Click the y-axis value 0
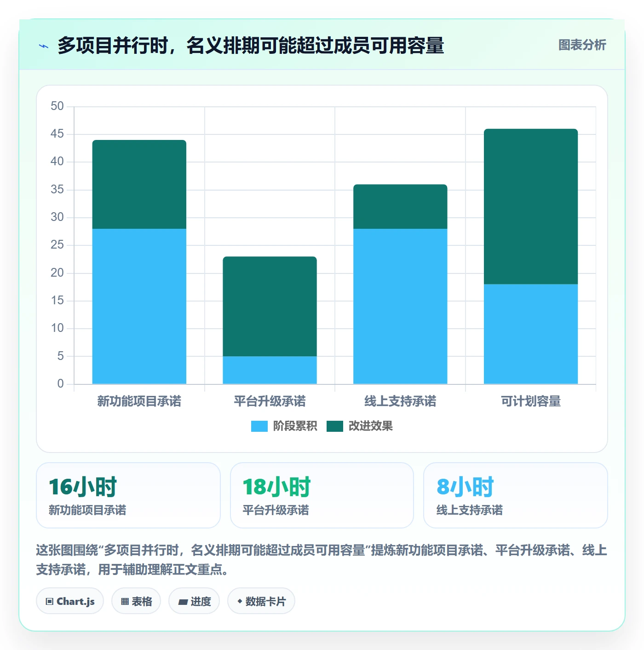This screenshot has height=650, width=644. pos(60,384)
